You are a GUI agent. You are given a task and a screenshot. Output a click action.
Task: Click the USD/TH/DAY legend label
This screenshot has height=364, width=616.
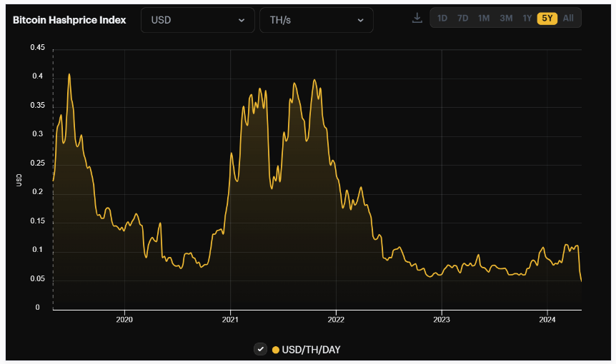pos(311,350)
